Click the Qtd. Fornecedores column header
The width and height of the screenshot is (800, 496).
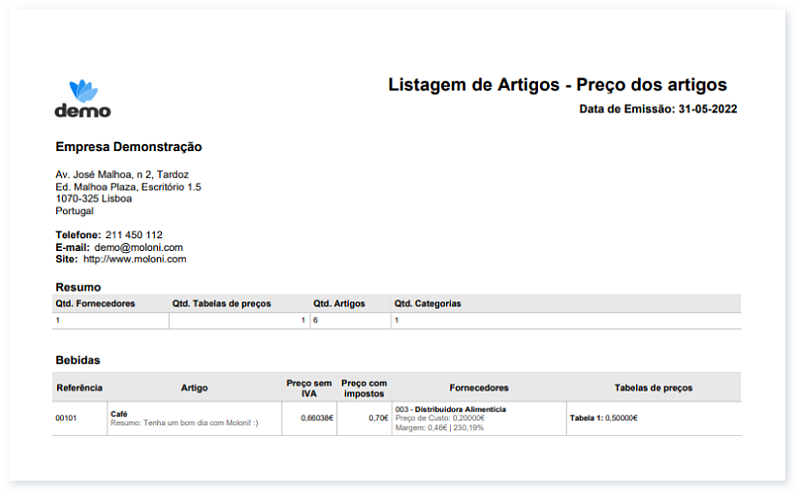click(95, 303)
